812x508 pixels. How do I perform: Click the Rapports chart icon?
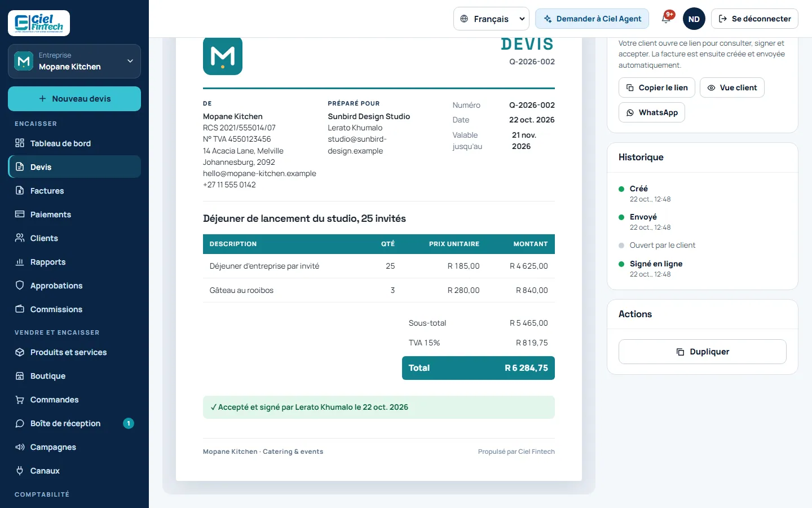coord(20,261)
